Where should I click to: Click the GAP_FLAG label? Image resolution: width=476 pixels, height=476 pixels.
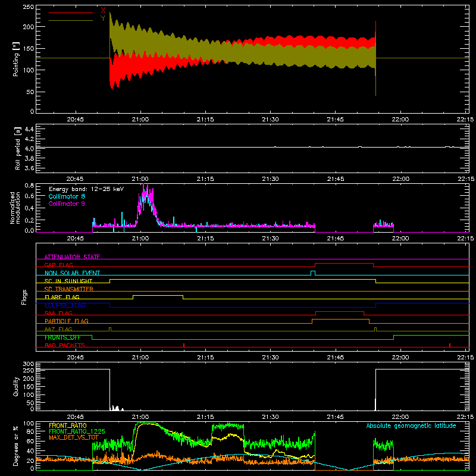point(58,265)
